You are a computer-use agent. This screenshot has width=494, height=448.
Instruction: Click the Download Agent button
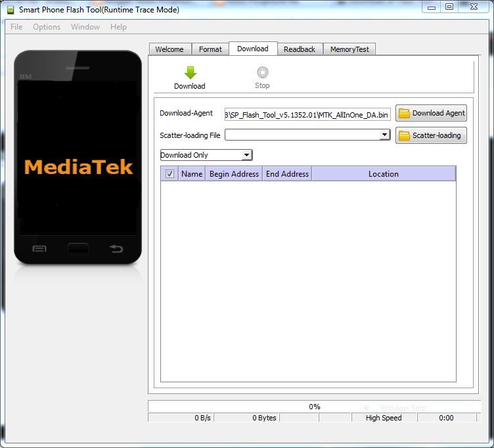click(x=431, y=113)
